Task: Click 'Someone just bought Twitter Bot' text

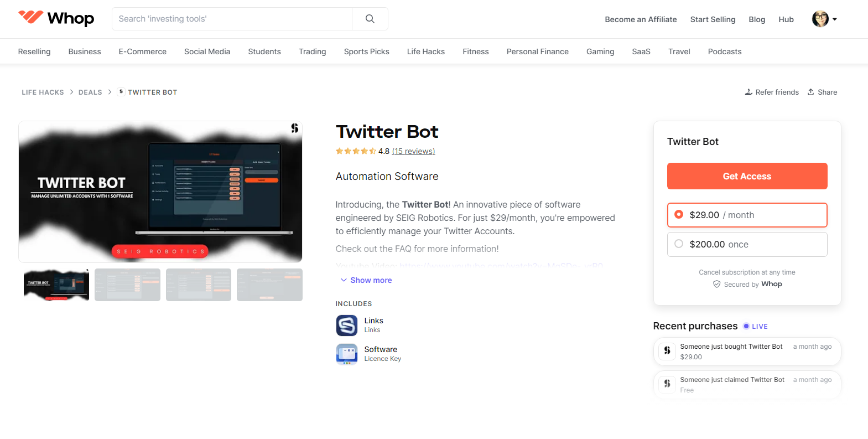Action: (x=731, y=347)
